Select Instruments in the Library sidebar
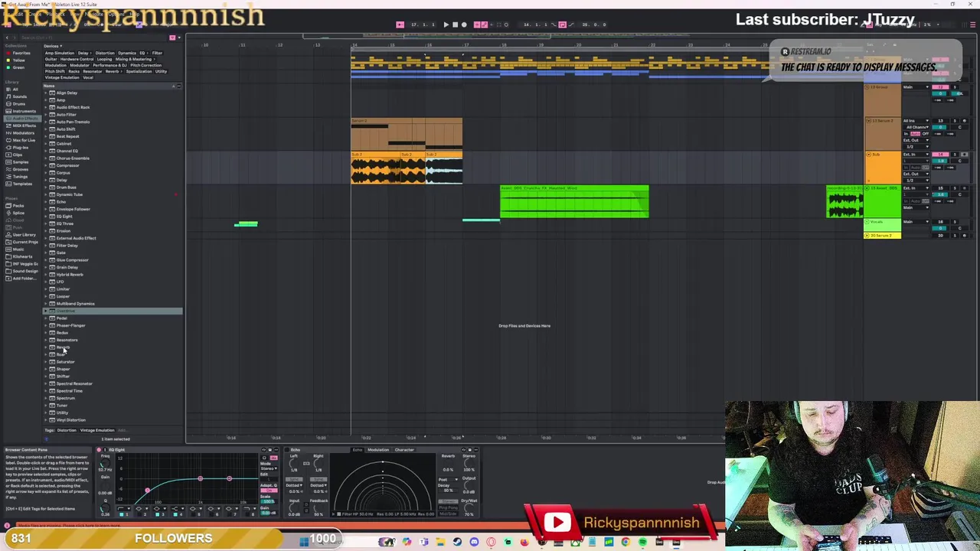This screenshot has width=980, height=551. coord(23,111)
